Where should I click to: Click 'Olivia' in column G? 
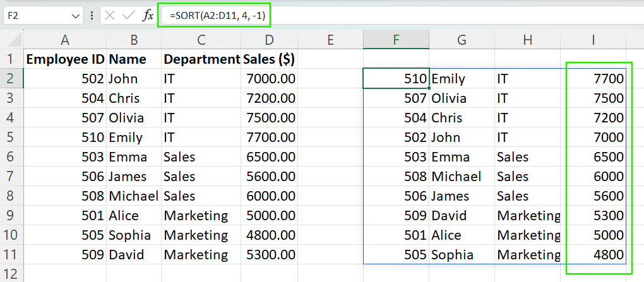tap(462, 98)
